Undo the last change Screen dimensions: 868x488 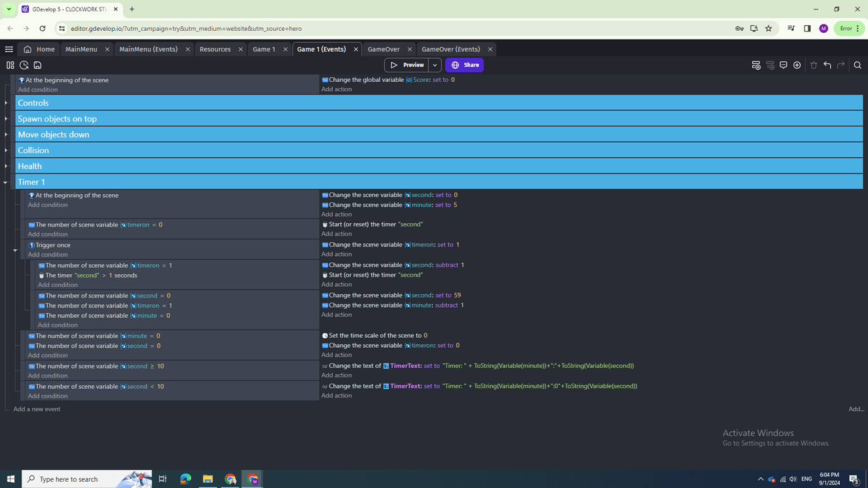[827, 65]
